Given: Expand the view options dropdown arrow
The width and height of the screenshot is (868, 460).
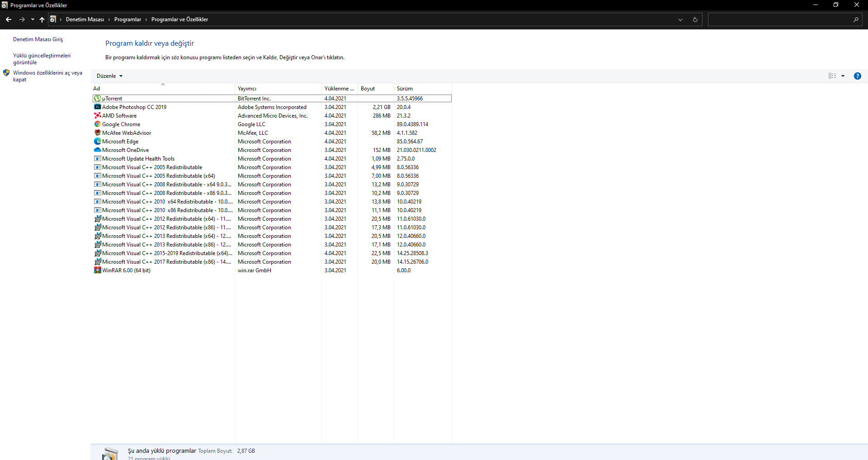Looking at the screenshot, I should pyautogui.click(x=843, y=76).
